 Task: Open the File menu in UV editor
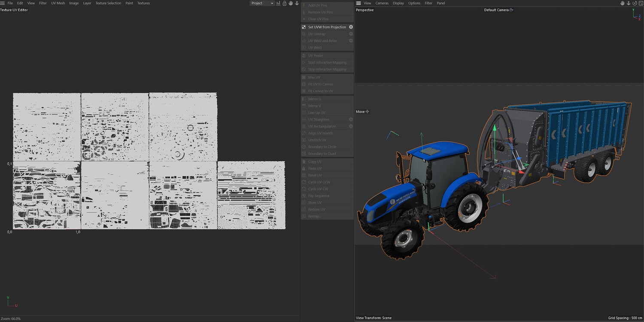pyautogui.click(x=10, y=3)
